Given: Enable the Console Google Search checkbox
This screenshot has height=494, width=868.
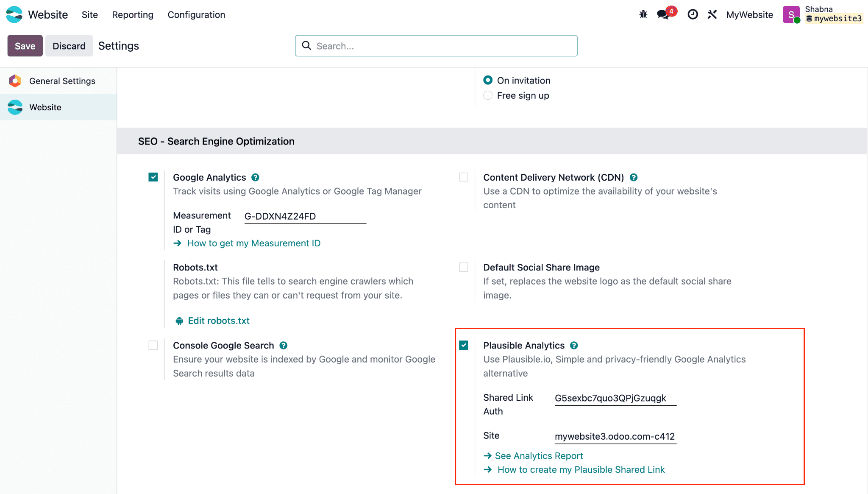Looking at the screenshot, I should click(153, 346).
